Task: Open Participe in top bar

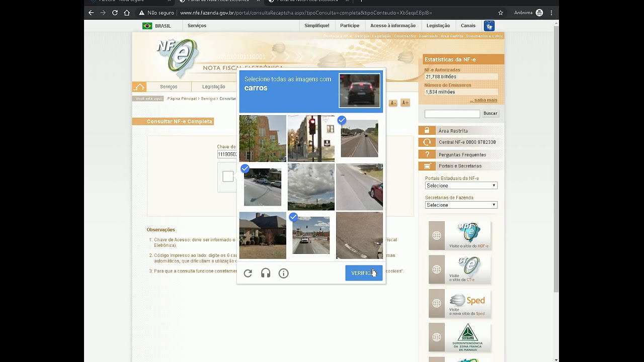Action: (350, 26)
